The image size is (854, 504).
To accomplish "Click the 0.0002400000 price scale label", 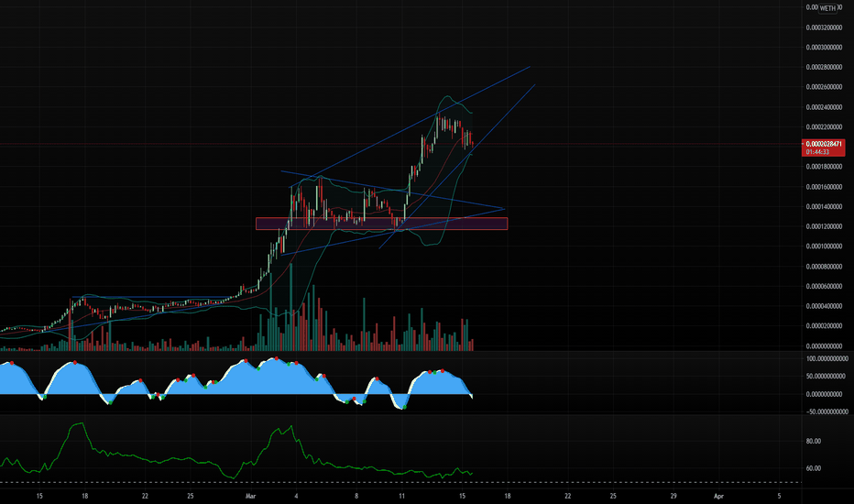I will 824,107.
